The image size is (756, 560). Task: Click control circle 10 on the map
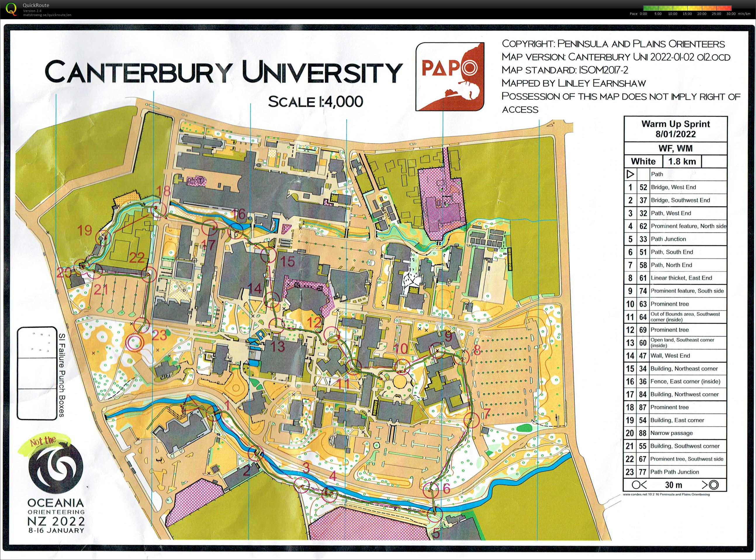click(x=402, y=367)
